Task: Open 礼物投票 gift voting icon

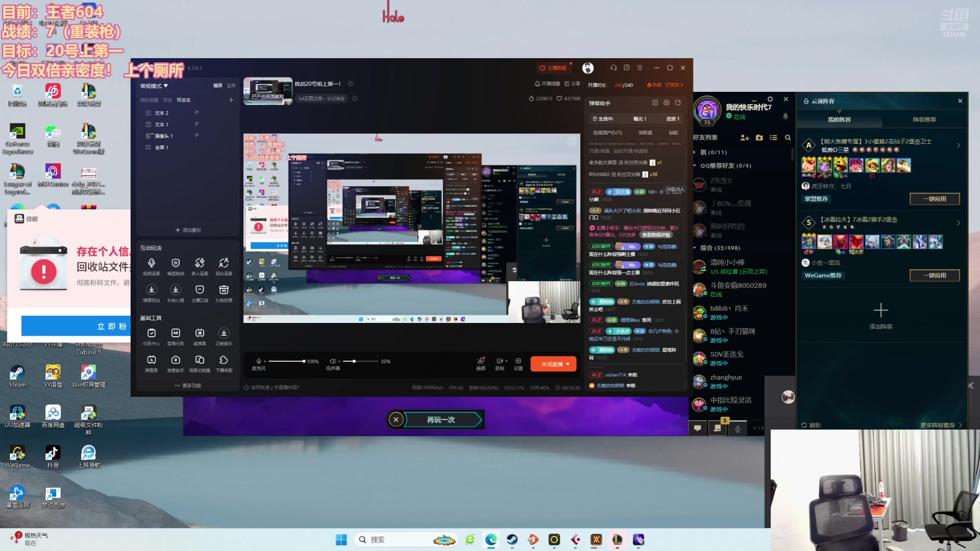Action: [224, 293]
